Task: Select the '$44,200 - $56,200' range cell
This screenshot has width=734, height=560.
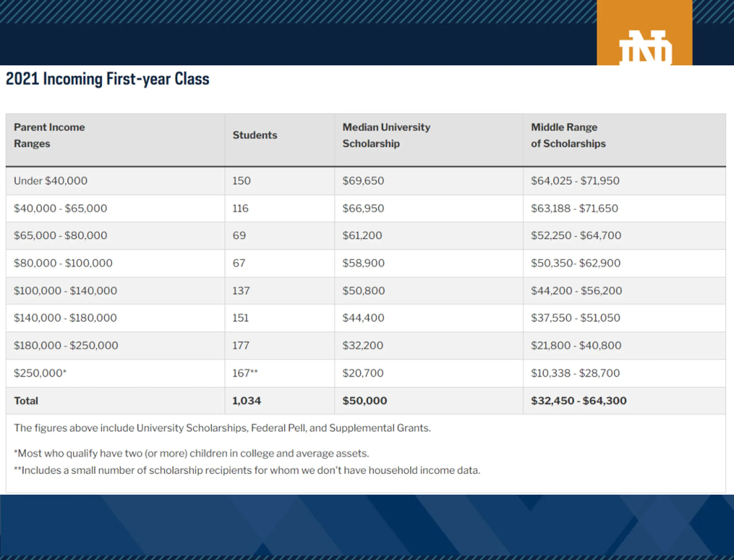Action: tap(576, 290)
